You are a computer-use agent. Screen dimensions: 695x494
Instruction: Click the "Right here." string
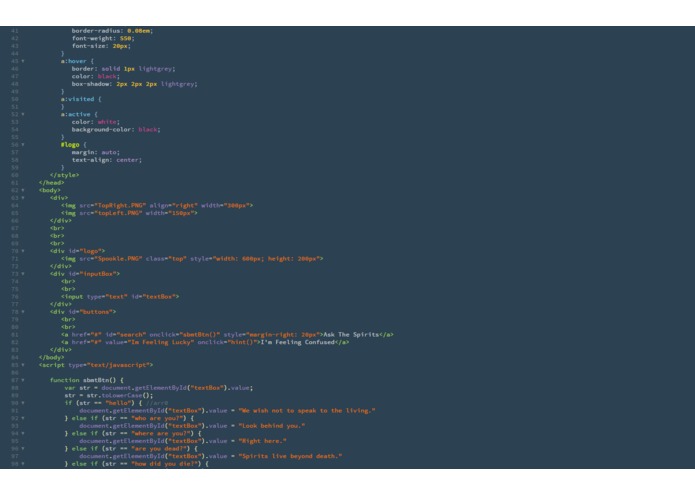[x=262, y=441]
